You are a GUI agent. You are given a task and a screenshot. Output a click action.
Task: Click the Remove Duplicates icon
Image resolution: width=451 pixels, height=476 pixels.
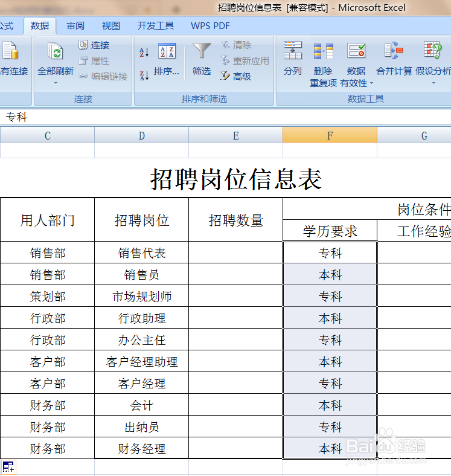tap(323, 51)
